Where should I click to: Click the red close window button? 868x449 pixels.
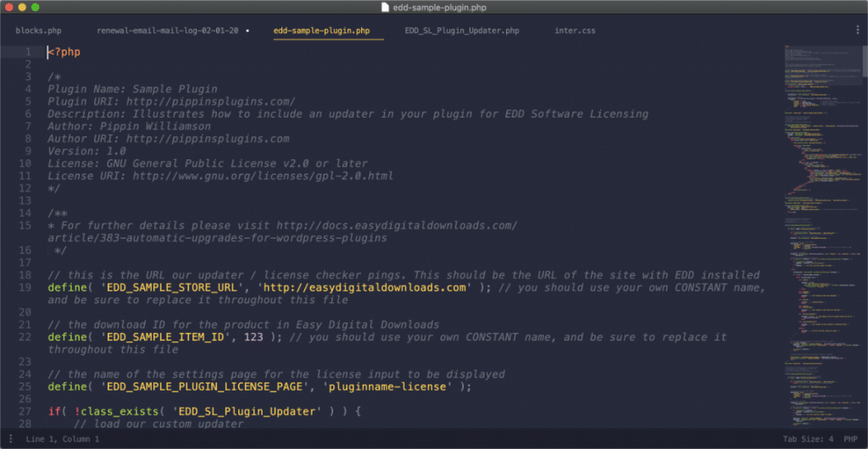(x=11, y=8)
